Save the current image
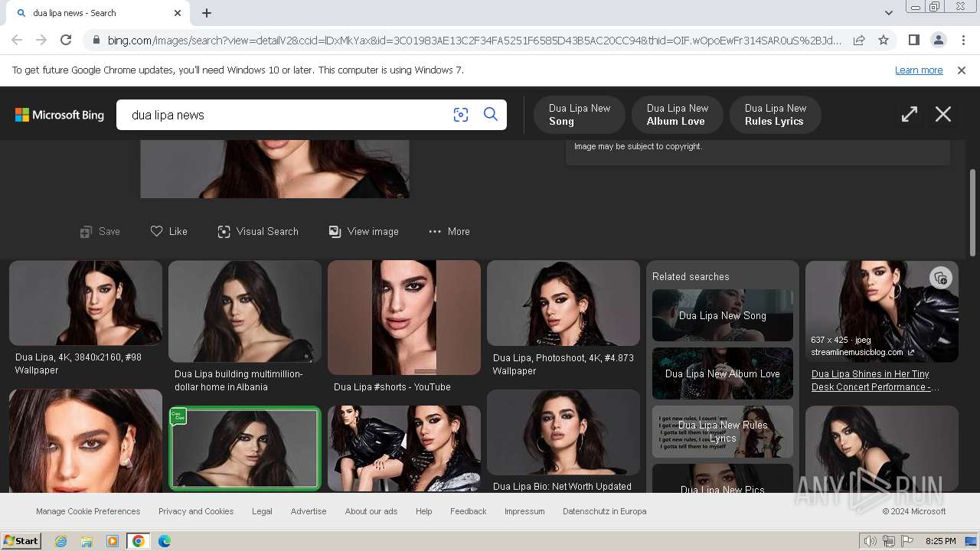 point(100,231)
